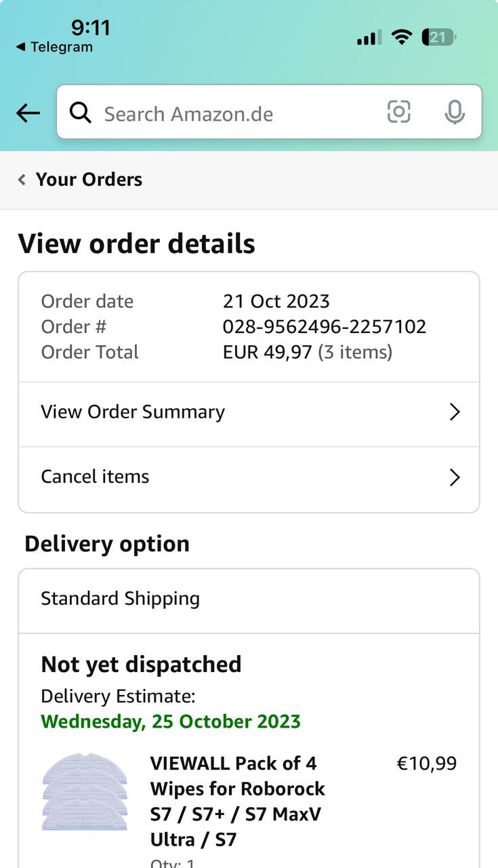Open VIEWALL Pack of 4 Wipes title
This screenshot has width=498, height=868.
[x=237, y=802]
